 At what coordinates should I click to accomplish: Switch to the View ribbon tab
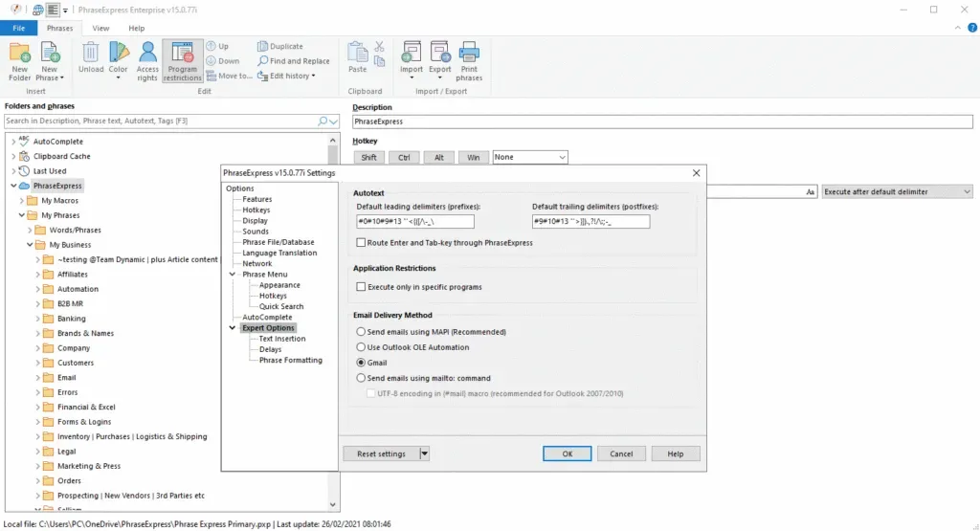100,28
